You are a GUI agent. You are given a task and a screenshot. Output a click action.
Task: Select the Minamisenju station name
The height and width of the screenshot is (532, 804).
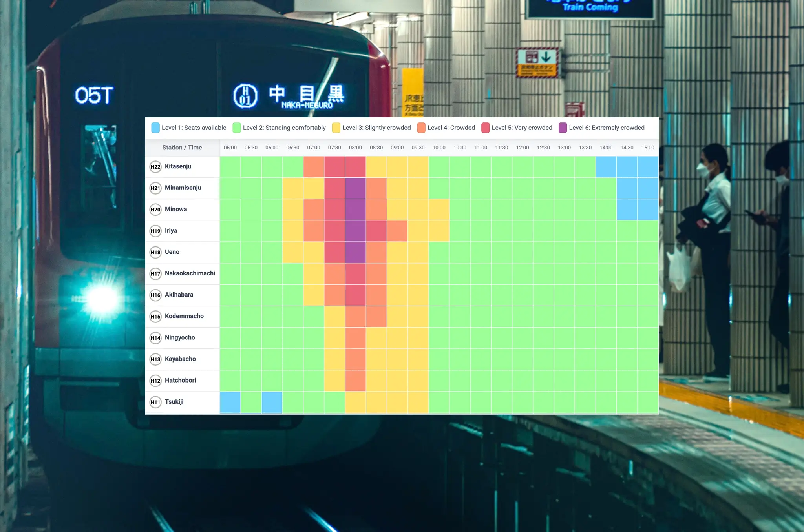(183, 188)
